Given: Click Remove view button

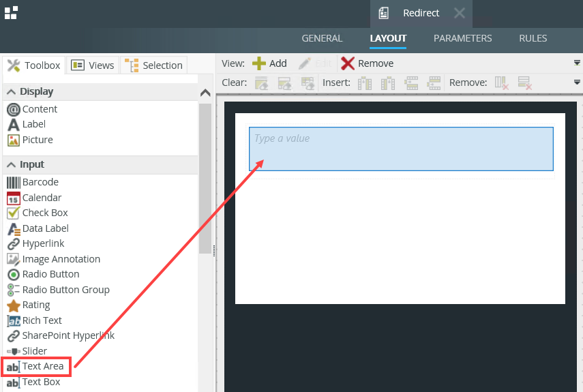Looking at the screenshot, I should 367,63.
